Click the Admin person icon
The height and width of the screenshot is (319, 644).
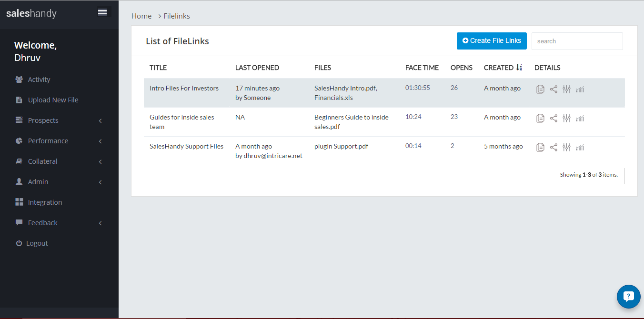[x=19, y=182]
